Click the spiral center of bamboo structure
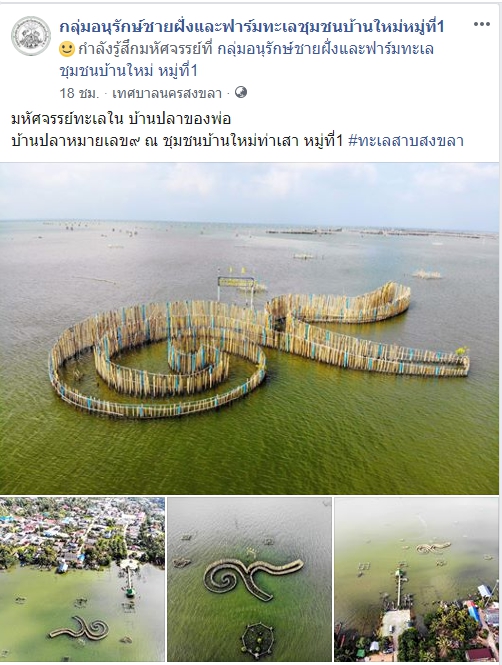 point(195,354)
